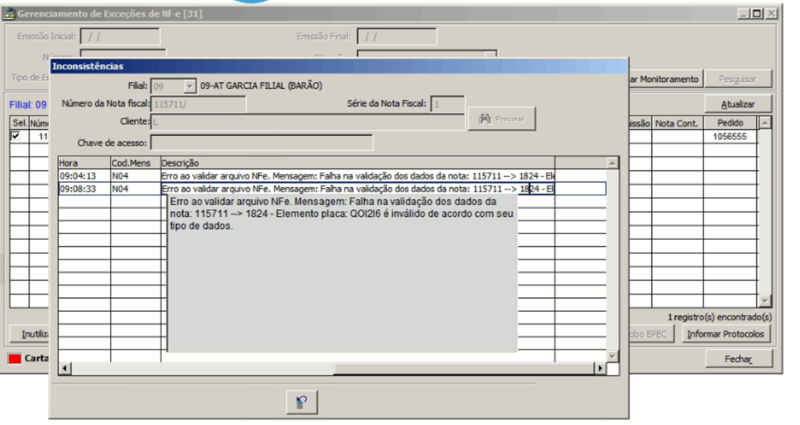This screenshot has width=800, height=425.
Task: Click Pesquisar button in Gerenciamento window
Action: coord(738,79)
